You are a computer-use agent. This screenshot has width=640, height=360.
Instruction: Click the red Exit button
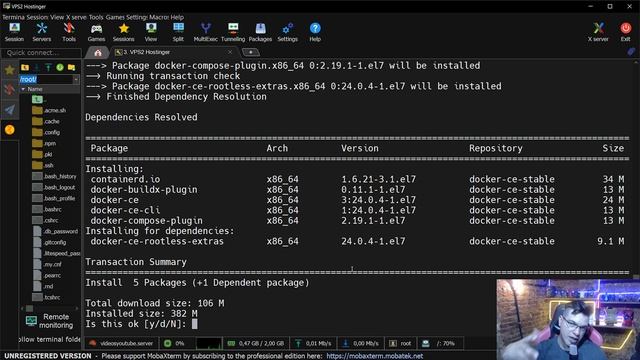[x=625, y=32]
